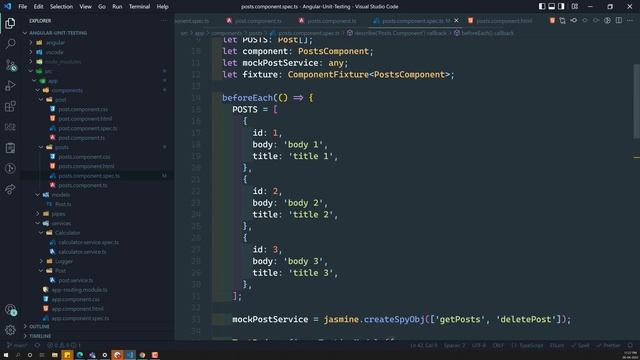Open posts.component.css file

[x=84, y=157]
